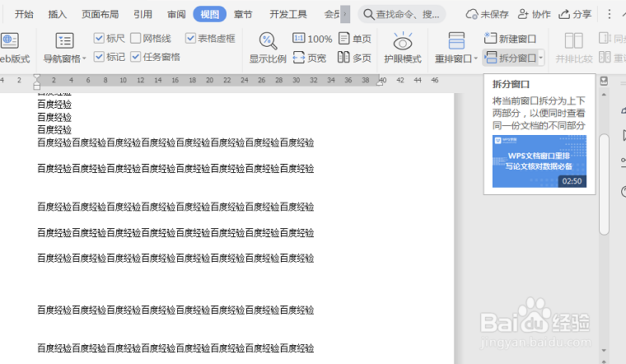Show more ribbon tabs with the right chevron
This screenshot has width=626, height=364.
(345, 14)
